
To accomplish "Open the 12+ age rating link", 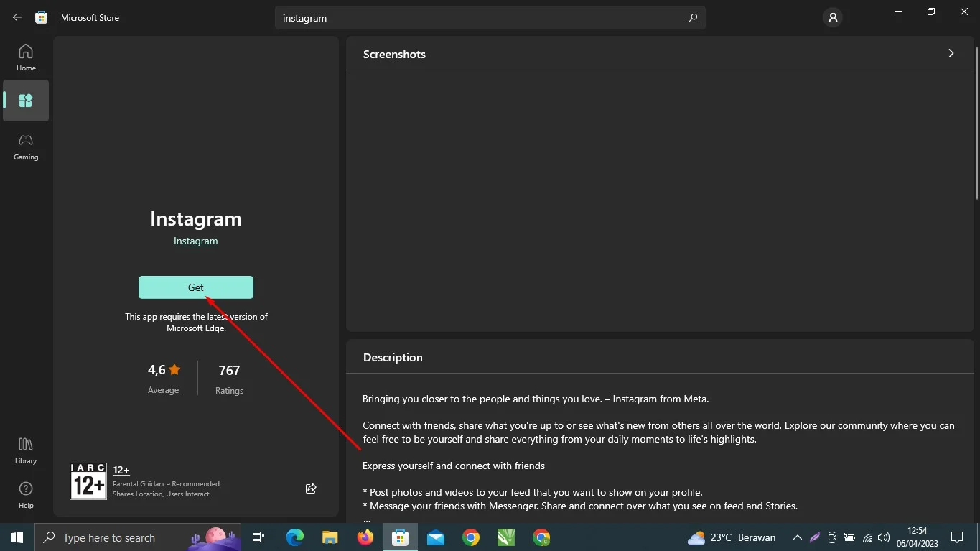I will (121, 470).
